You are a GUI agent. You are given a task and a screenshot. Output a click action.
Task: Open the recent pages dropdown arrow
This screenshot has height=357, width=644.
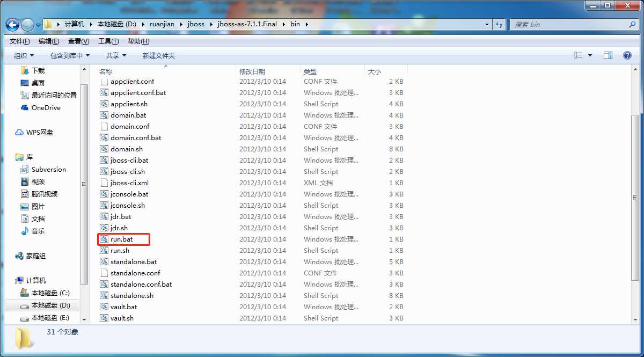point(38,25)
